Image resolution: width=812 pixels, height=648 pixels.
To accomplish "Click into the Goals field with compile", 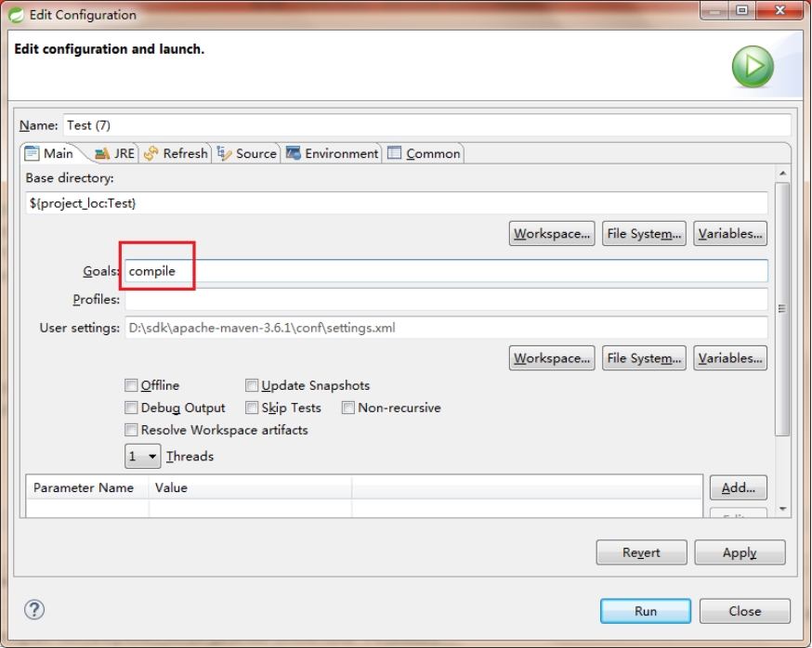I will point(446,271).
